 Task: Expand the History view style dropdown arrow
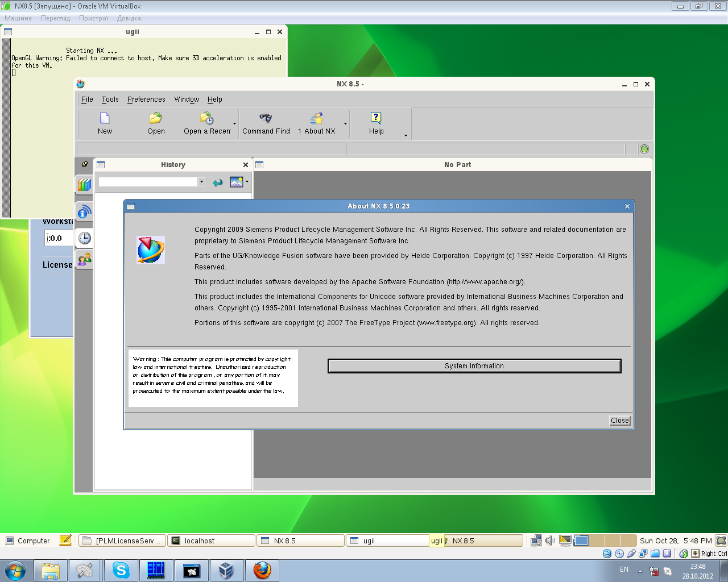tap(247, 182)
